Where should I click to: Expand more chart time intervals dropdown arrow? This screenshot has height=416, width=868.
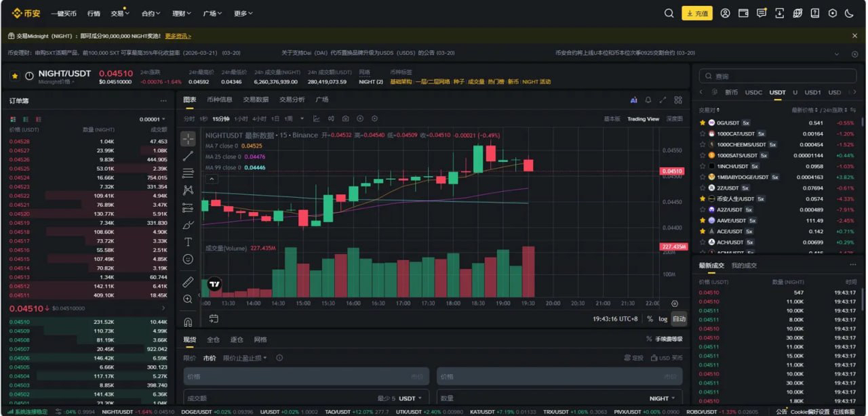[x=302, y=119]
